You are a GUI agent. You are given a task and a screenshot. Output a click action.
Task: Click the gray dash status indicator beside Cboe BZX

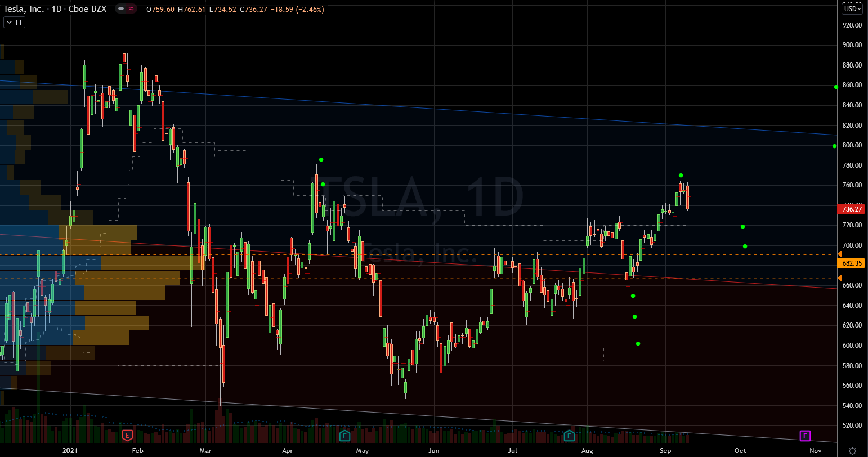(x=121, y=10)
